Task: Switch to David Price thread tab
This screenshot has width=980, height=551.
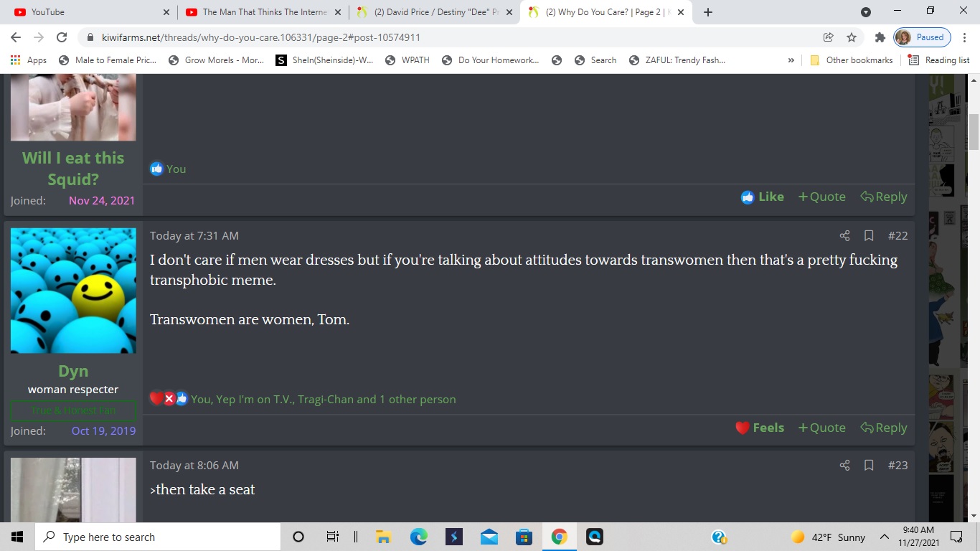Action: 435,12
